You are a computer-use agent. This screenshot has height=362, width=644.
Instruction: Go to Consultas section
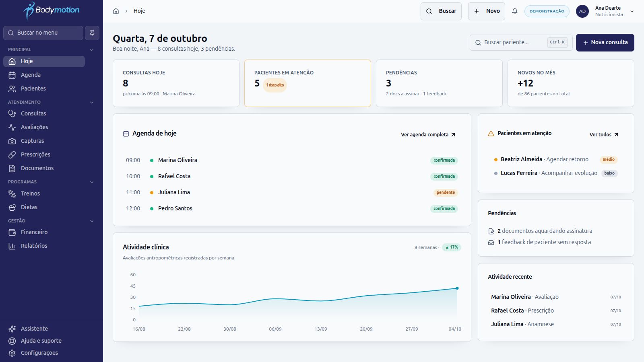(x=44, y=113)
